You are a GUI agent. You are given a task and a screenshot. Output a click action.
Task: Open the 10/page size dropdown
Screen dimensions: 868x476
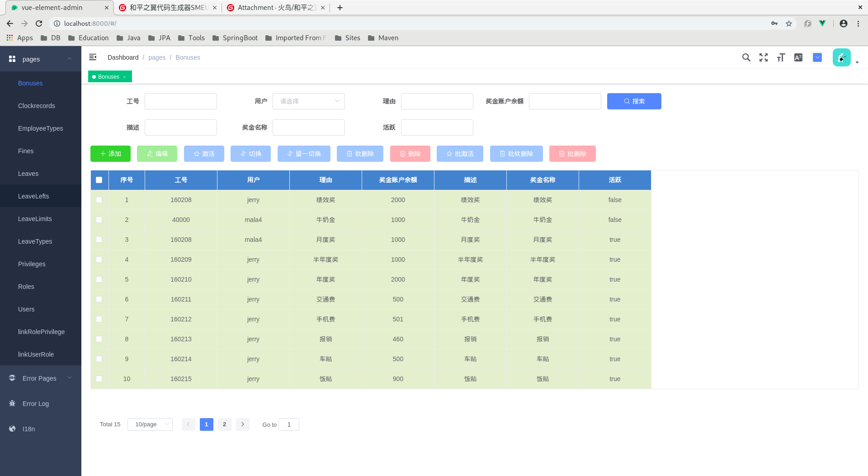tap(150, 424)
